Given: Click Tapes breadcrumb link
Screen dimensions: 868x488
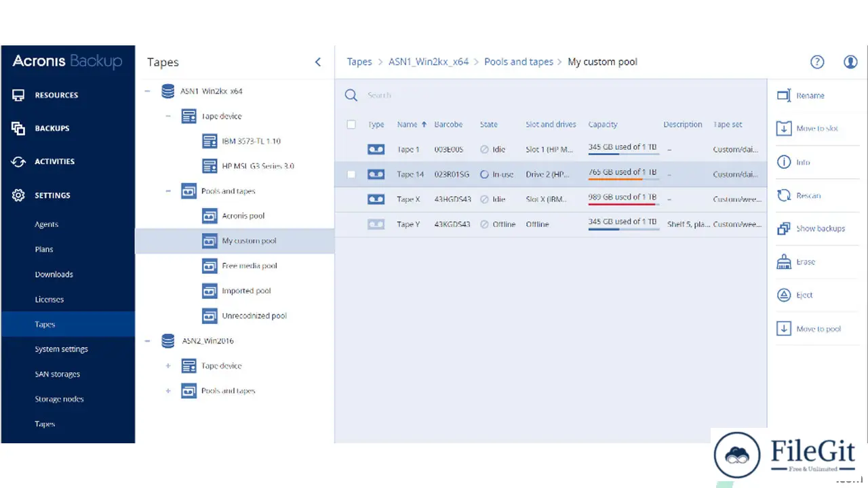Looking at the screenshot, I should point(359,62).
